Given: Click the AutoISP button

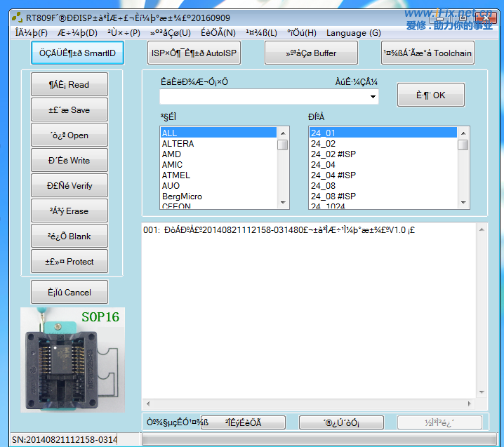Looking at the screenshot, I should pos(194,53).
